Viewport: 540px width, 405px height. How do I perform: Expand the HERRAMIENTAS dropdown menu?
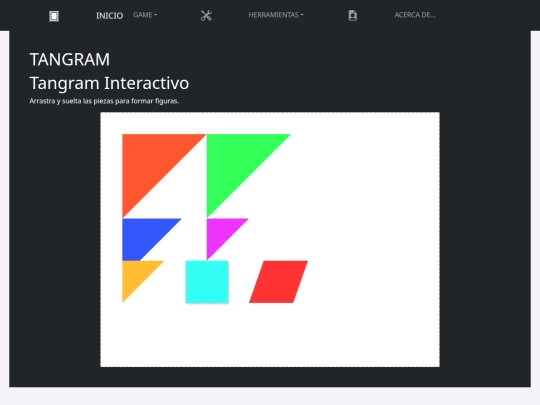pos(276,15)
